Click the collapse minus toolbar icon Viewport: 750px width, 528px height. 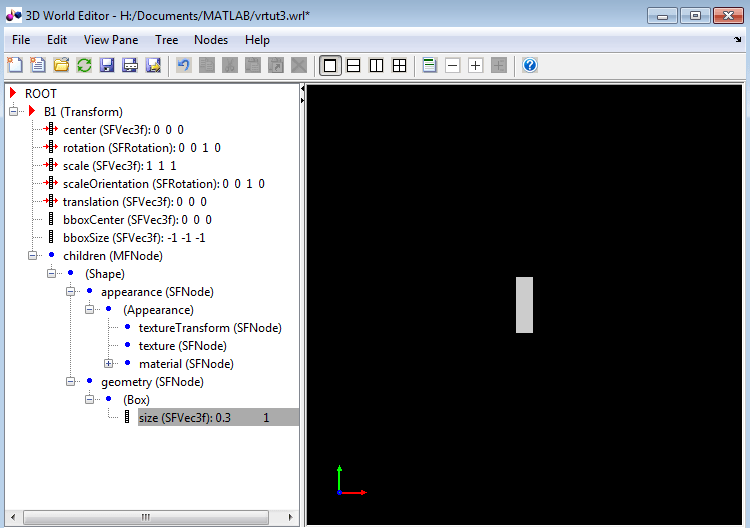point(452,66)
